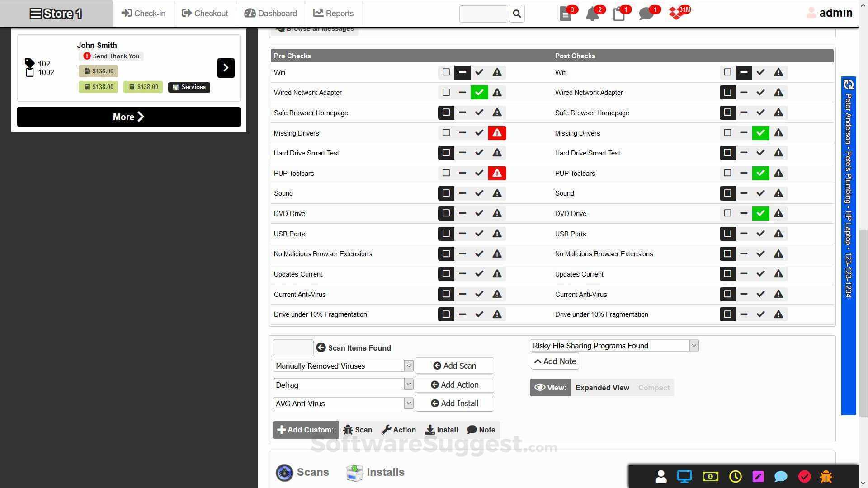The image size is (868, 488).
Task: Click the Scan Items Found input field
Action: [293, 347]
